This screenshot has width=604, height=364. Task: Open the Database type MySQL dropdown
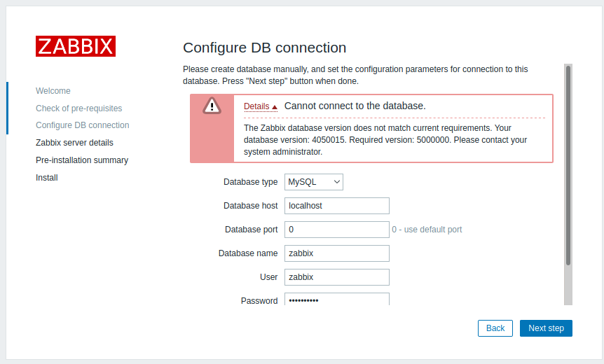click(313, 182)
